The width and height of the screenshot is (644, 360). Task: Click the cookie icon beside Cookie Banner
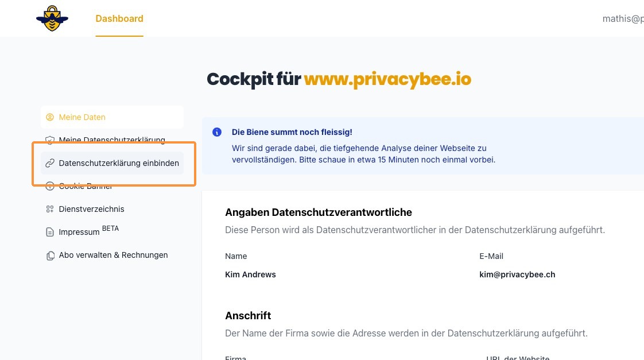coord(50,186)
